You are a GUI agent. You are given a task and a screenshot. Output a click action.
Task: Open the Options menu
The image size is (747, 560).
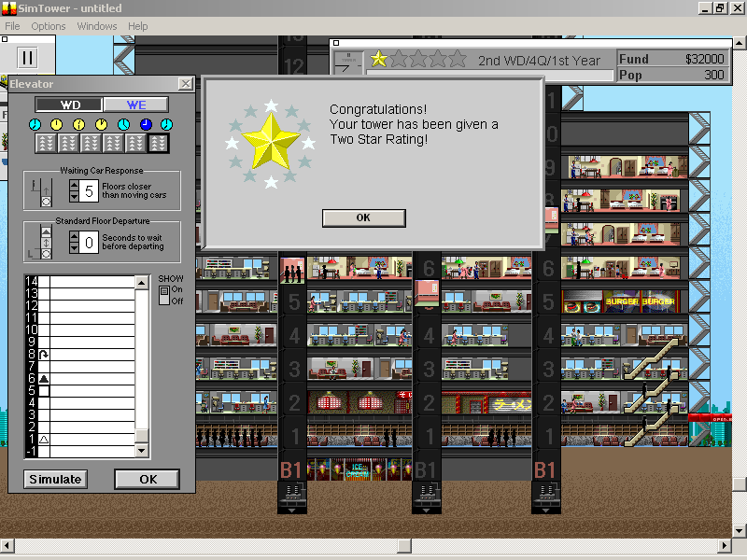[x=49, y=26]
